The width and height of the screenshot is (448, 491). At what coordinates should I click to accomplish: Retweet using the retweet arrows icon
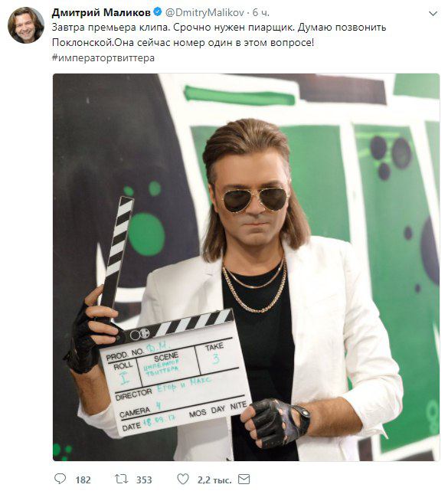tap(121, 479)
